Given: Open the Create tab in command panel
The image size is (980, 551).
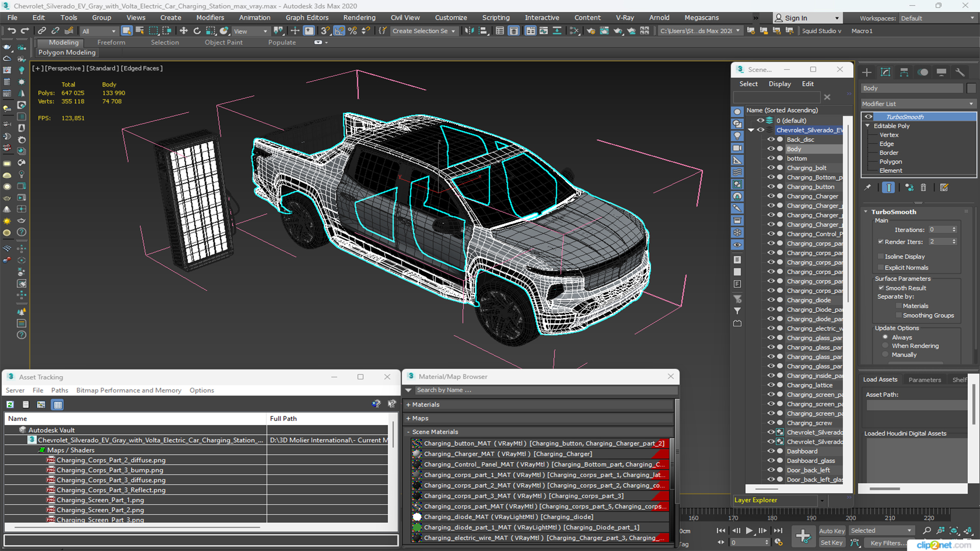Looking at the screenshot, I should [x=867, y=72].
